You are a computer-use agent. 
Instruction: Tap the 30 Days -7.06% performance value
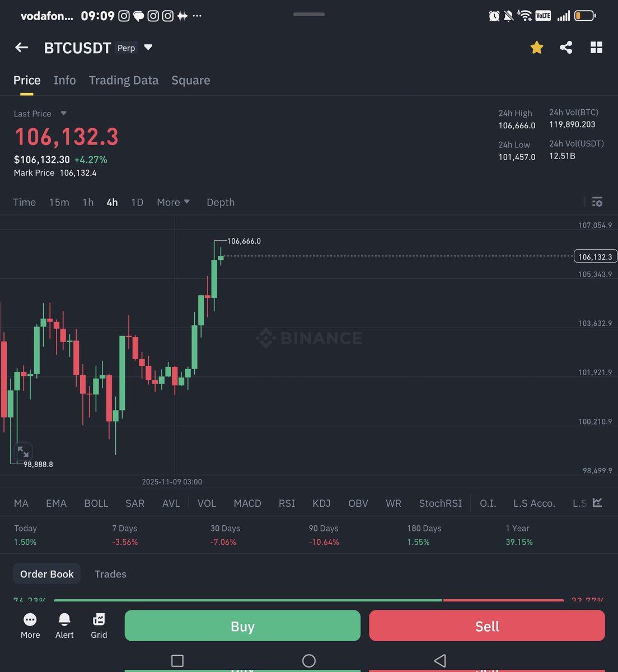coord(223,542)
